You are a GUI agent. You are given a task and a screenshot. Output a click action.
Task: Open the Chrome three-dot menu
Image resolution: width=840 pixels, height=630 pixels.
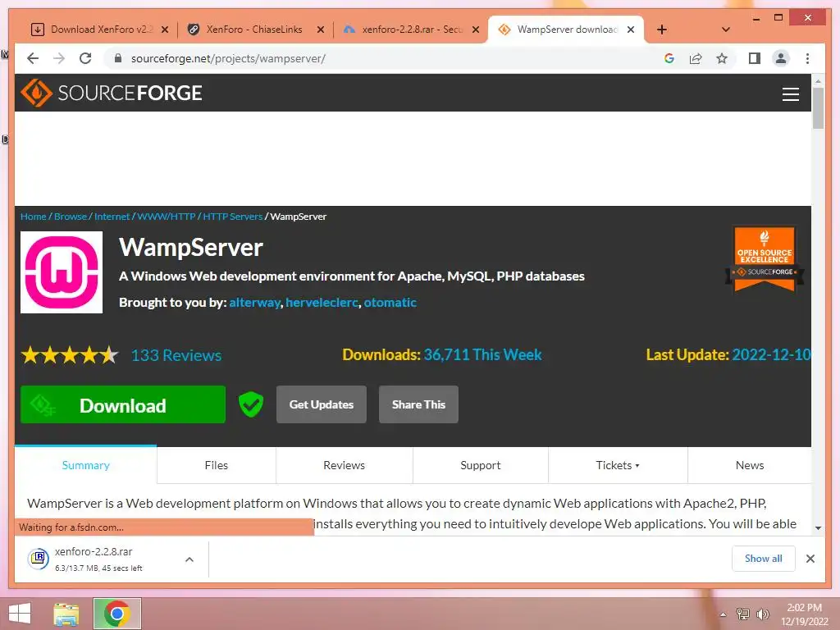tap(807, 58)
